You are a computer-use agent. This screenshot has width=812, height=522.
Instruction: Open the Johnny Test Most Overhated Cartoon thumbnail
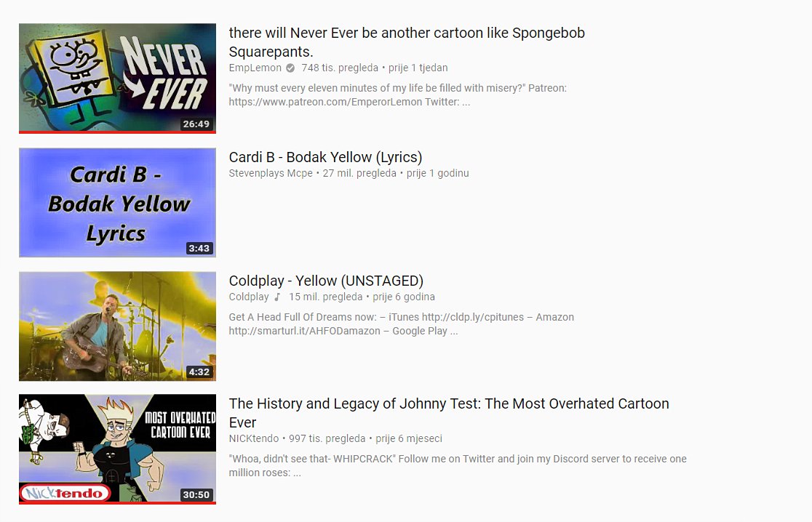coord(118,449)
